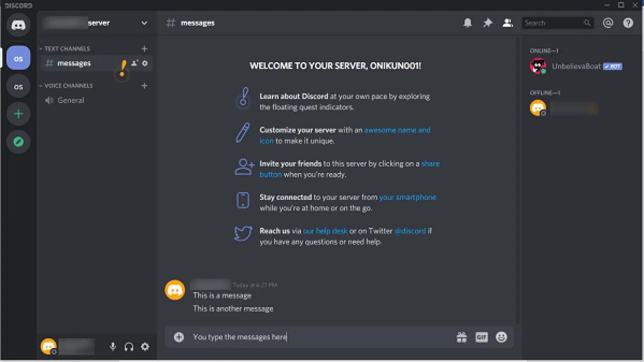Click the UnbelievaBoat avatar in the member list

[538, 66]
